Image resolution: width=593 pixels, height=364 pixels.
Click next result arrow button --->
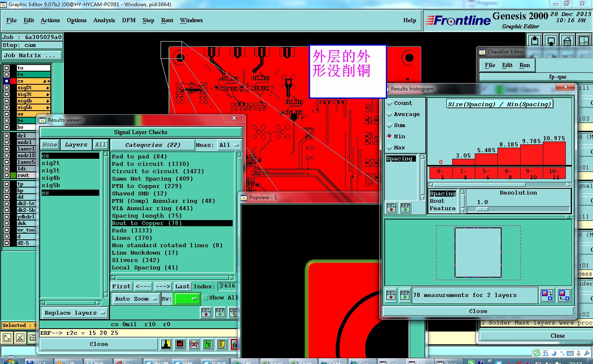click(163, 286)
